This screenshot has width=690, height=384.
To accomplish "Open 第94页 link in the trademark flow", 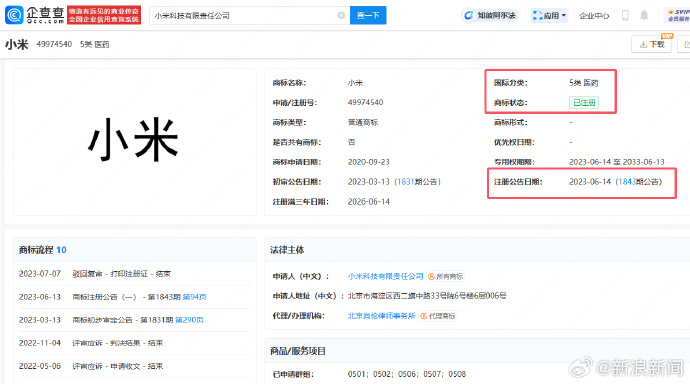I will point(195,297).
